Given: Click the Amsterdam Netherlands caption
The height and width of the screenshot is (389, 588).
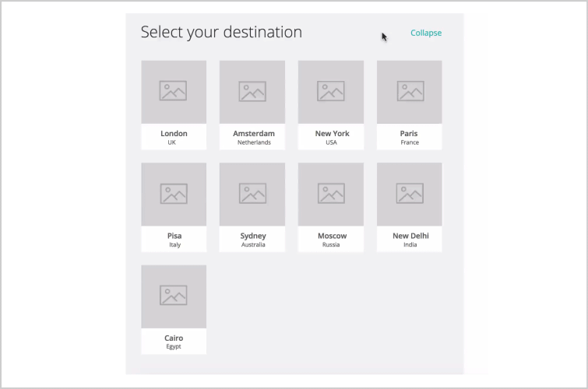Looking at the screenshot, I should tap(254, 137).
